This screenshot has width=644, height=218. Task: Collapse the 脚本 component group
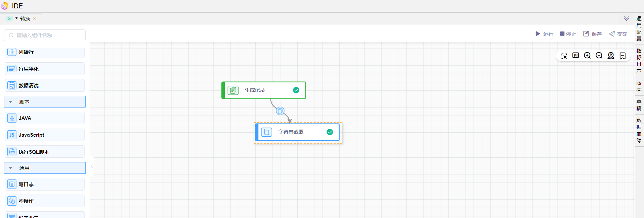pyautogui.click(x=11, y=102)
